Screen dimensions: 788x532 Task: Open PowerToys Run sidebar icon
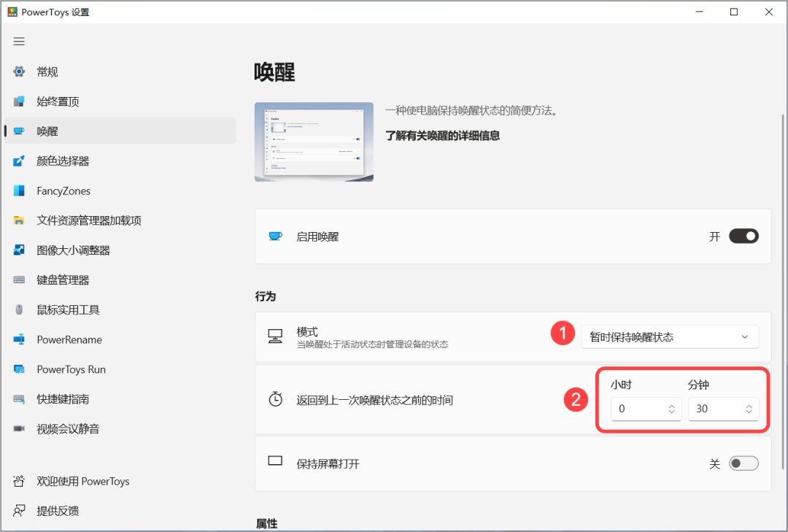coord(19,369)
